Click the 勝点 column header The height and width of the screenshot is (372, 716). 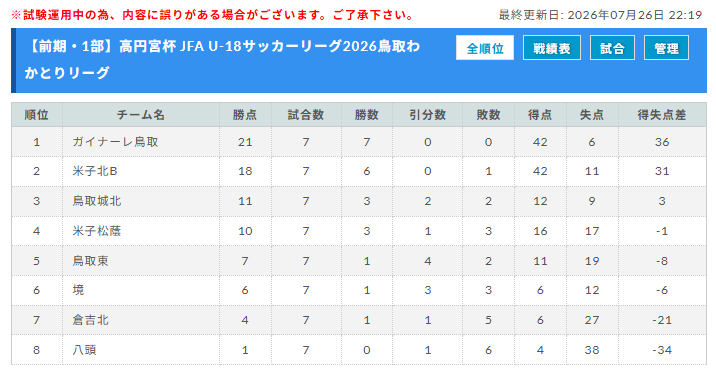pos(245,115)
